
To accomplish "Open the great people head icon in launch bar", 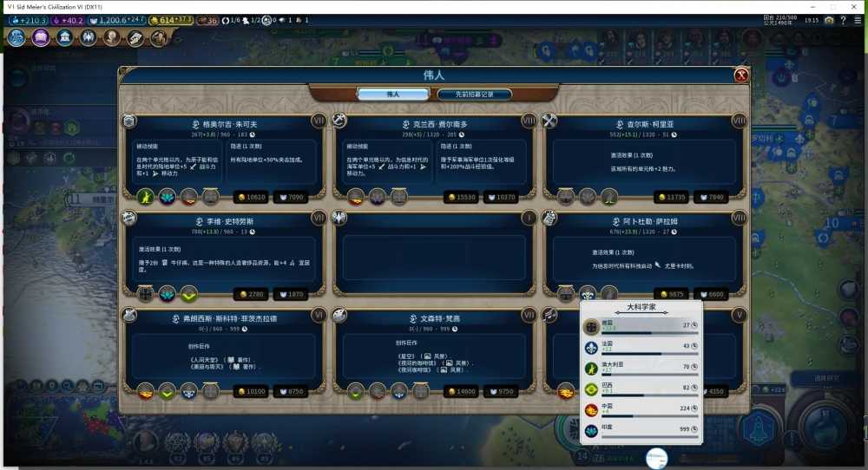I will [112, 37].
